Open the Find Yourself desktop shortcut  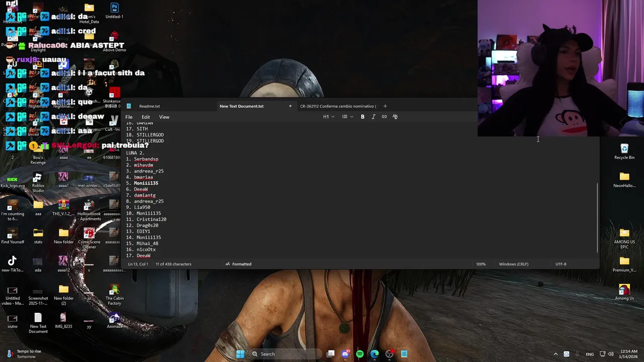click(x=13, y=236)
